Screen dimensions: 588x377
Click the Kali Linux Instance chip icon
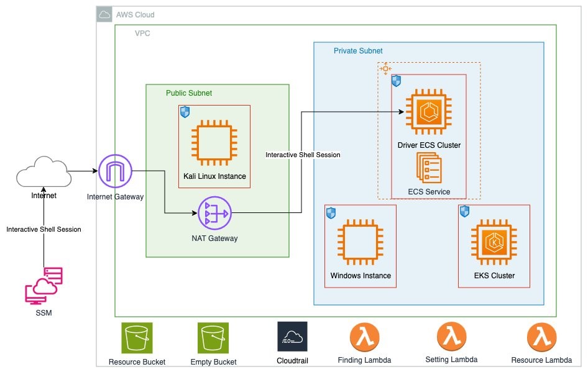pos(214,143)
